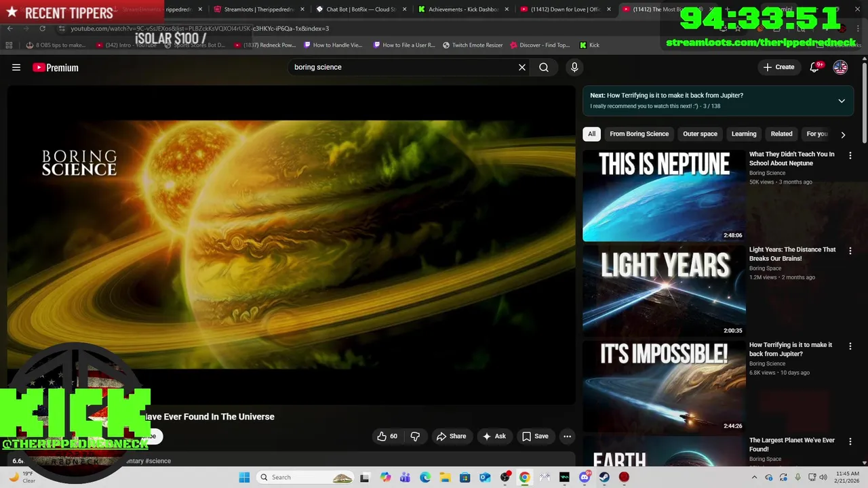Select the From Boring Science chip
Image resolution: width=868 pixels, height=488 pixels.
click(639, 134)
